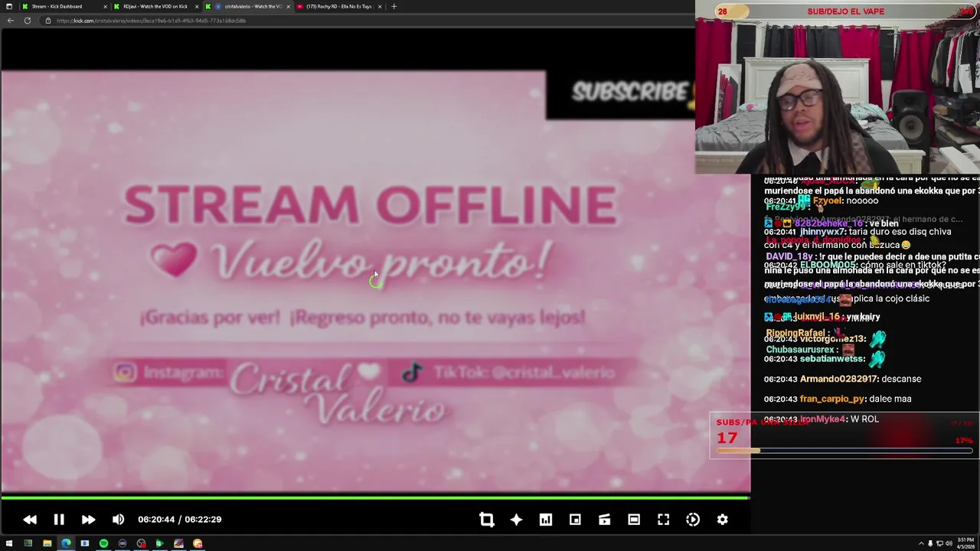
Task: Open the player settings gear
Action: point(722,520)
